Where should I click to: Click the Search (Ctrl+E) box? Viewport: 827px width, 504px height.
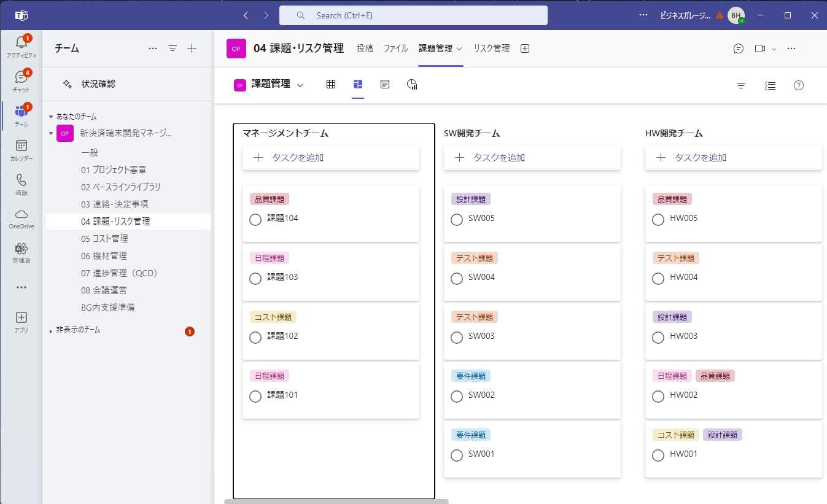(x=413, y=15)
